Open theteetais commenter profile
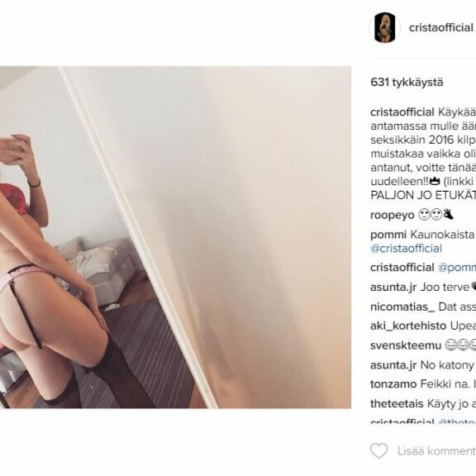This screenshot has height=476, width=476. 397,404
